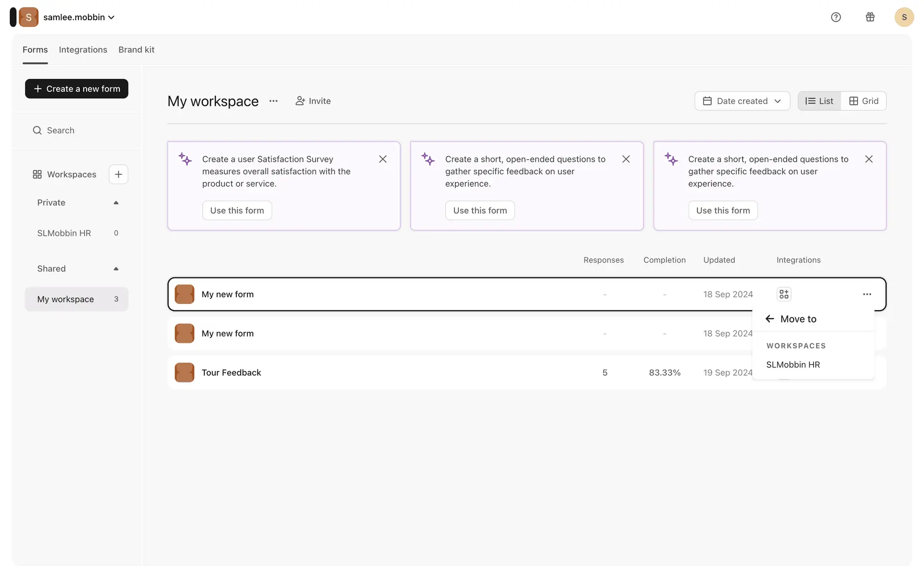
Task: Dismiss the Satisfaction Survey suggestion card
Action: click(x=383, y=159)
